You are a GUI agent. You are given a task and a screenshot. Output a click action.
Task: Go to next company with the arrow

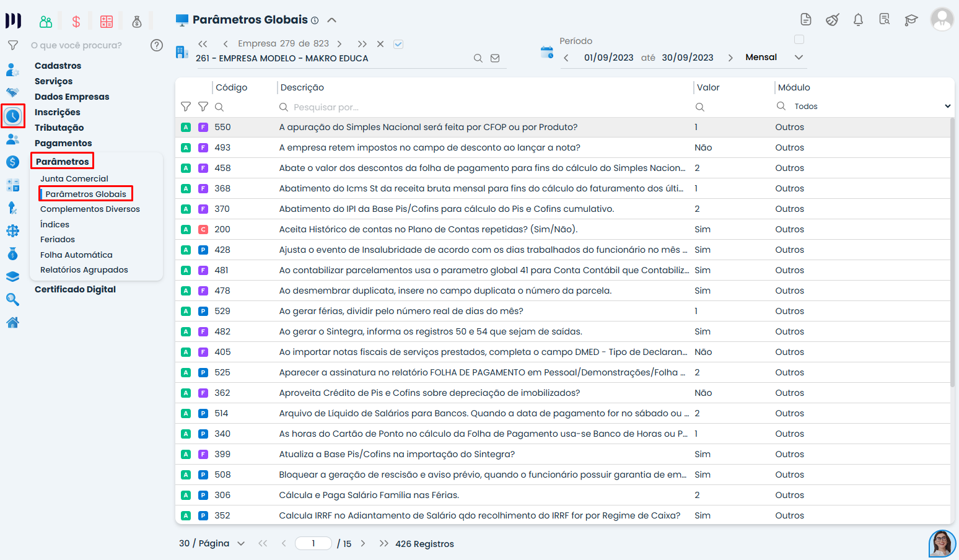coord(339,44)
